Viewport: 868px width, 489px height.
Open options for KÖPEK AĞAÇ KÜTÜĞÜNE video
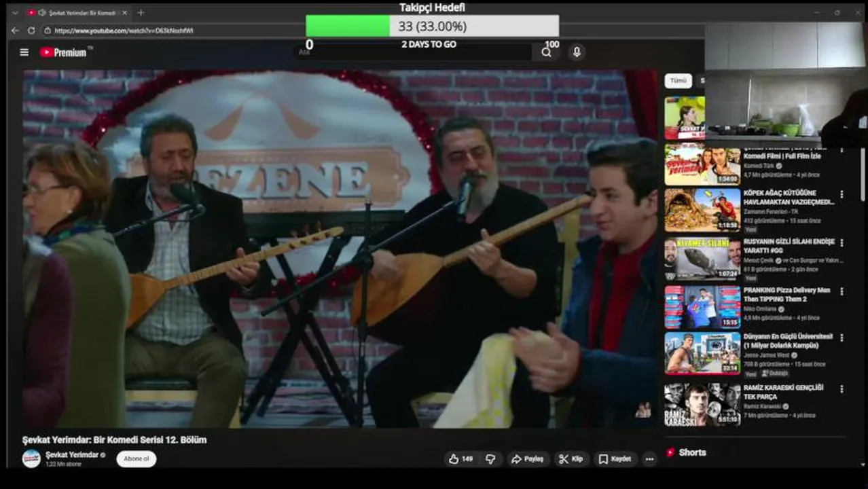842,194
